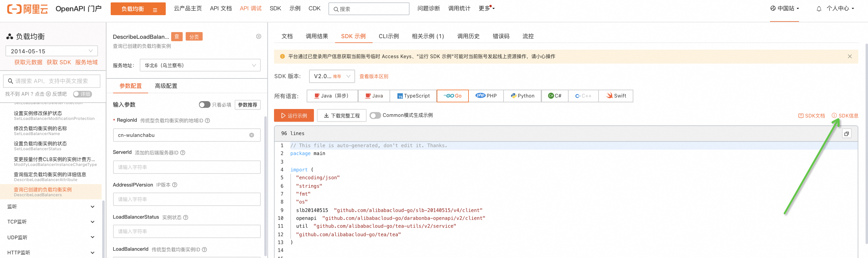Click 获取元数据 link
868x258 pixels.
[x=28, y=62]
